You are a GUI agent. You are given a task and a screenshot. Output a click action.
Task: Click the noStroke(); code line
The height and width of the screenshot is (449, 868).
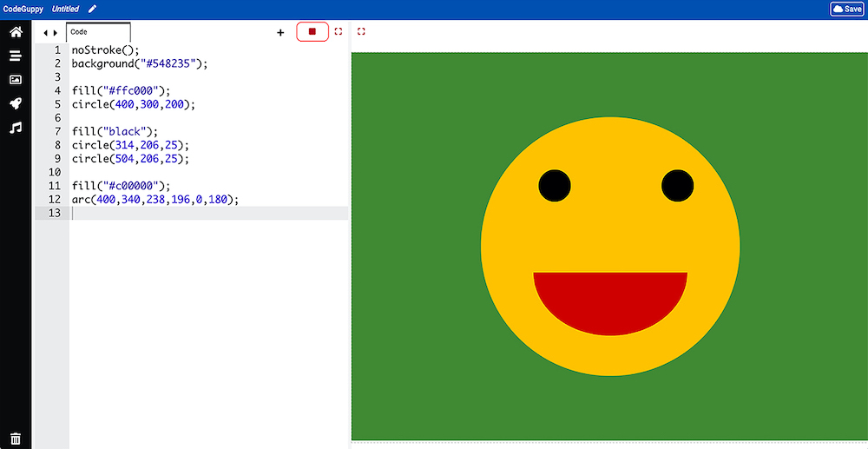(103, 50)
